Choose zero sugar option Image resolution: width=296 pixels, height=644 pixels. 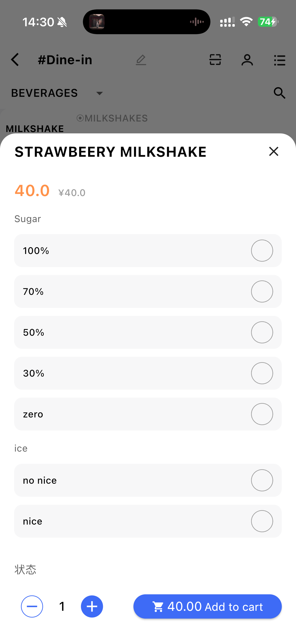pos(262,414)
